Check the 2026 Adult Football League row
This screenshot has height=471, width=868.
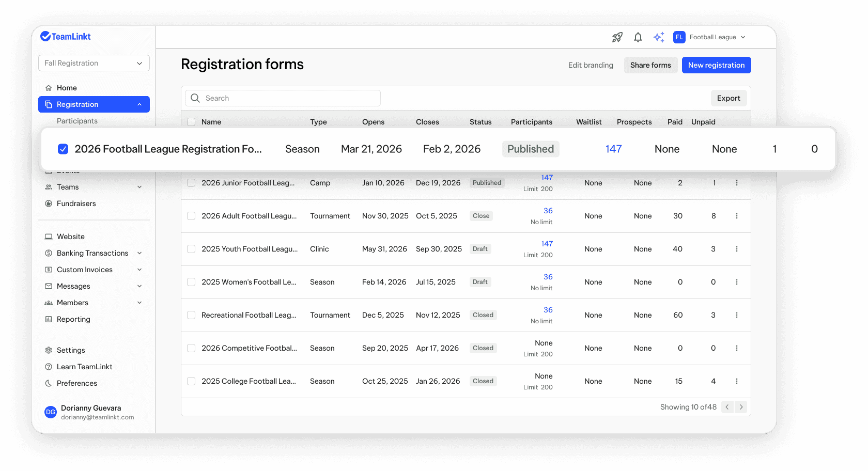[191, 216]
